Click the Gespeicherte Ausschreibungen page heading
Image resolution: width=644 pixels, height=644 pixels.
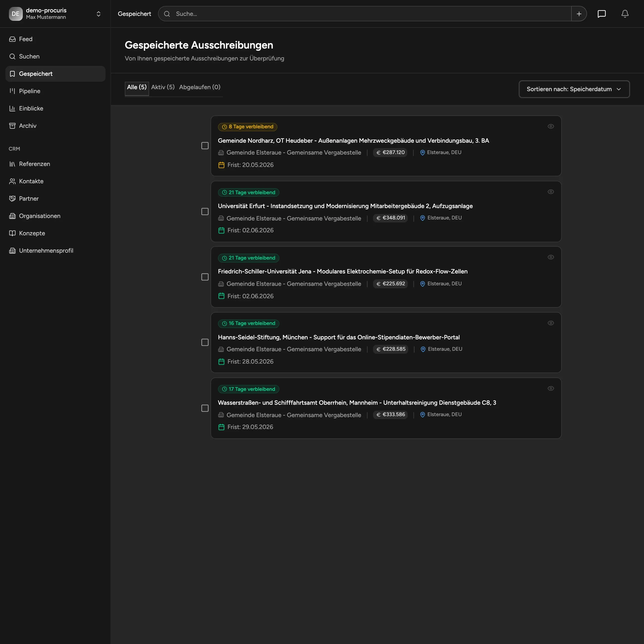point(199,45)
